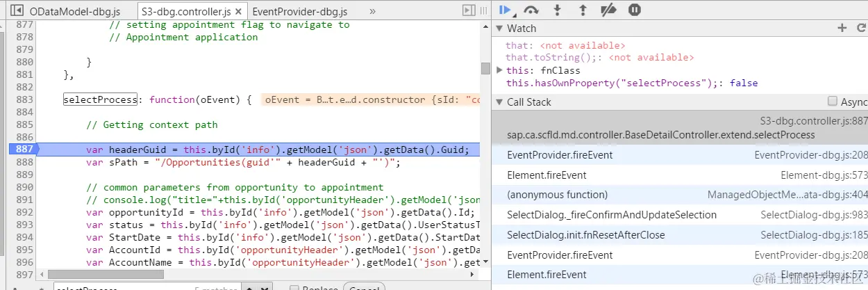The width and height of the screenshot is (868, 290).
Task: Step into next function call
Action: pyautogui.click(x=557, y=10)
